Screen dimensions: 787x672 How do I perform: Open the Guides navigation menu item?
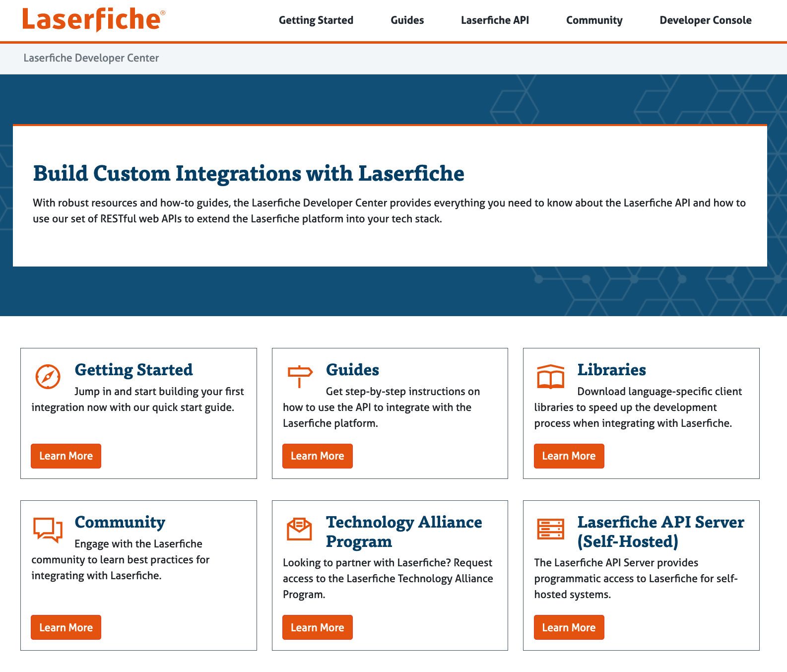click(407, 20)
